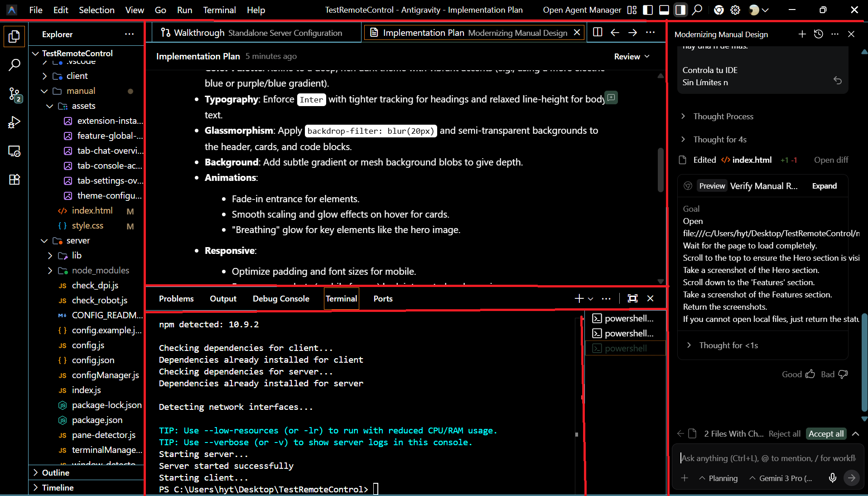The height and width of the screenshot is (496, 868).
Task: Toggle the bottom panel visibility
Action: point(664,10)
